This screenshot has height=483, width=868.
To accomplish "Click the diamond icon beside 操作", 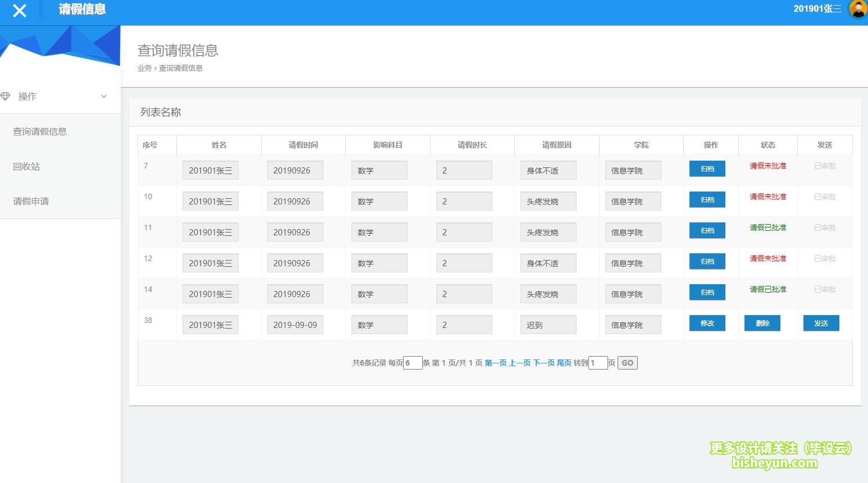I will point(6,97).
